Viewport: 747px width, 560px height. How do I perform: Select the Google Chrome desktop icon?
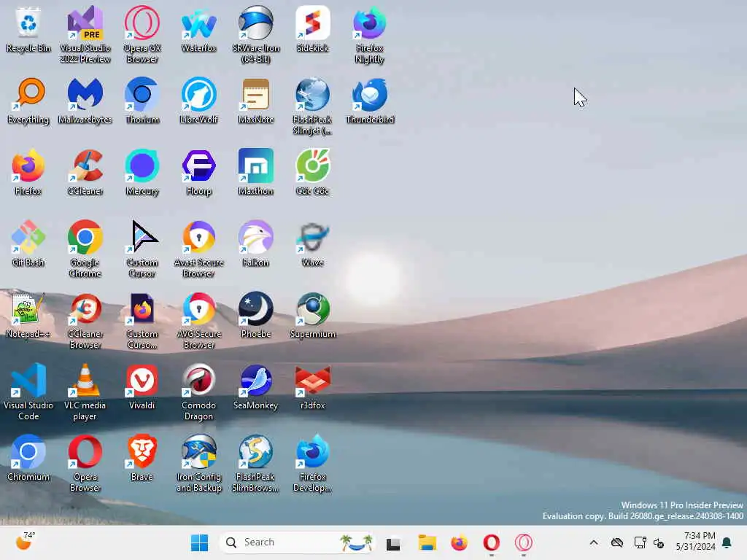(85, 249)
